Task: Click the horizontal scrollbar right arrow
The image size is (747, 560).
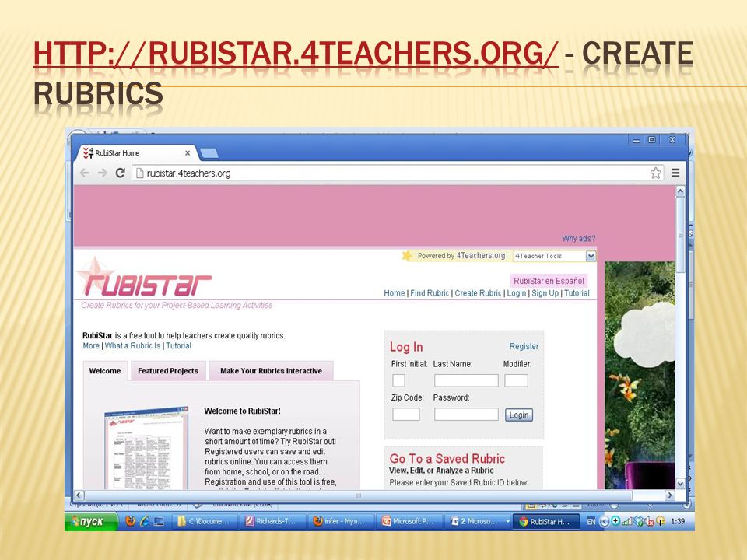Action: (670, 495)
